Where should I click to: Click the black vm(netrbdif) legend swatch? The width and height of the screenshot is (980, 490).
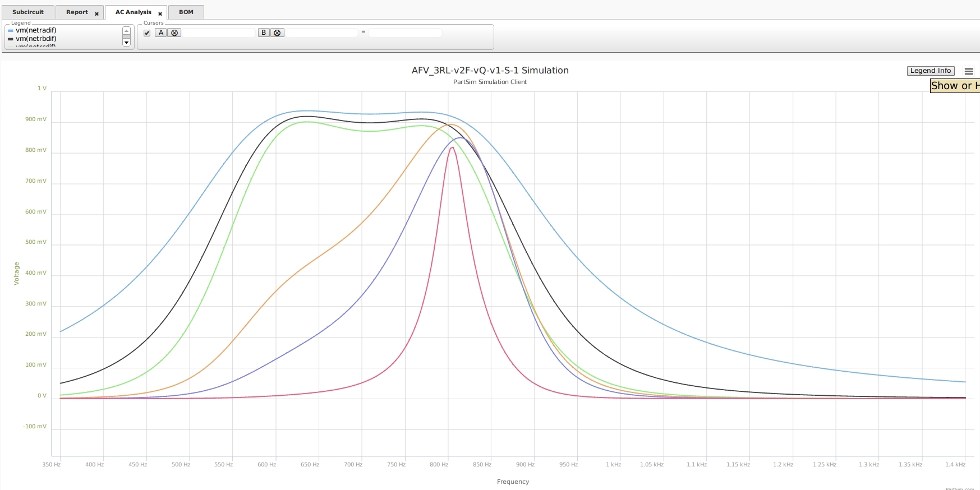(11, 39)
